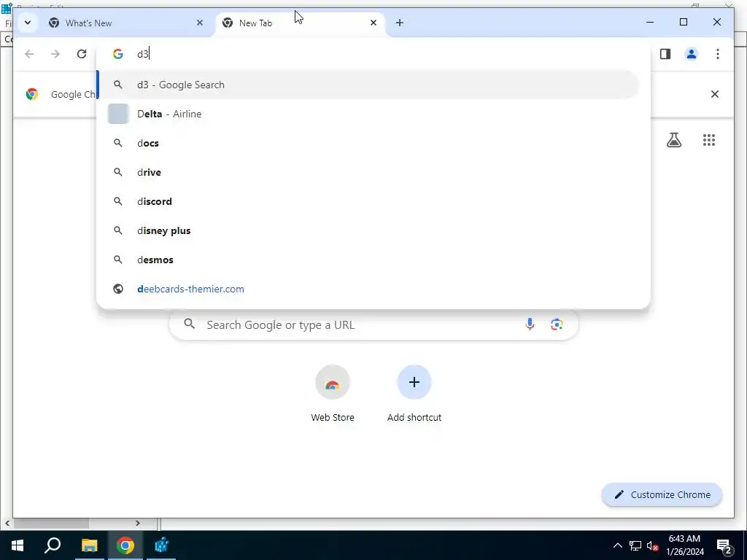Choose 'd3 - Google Search' suggestion
Screen dimensions: 747x560
tap(368, 85)
